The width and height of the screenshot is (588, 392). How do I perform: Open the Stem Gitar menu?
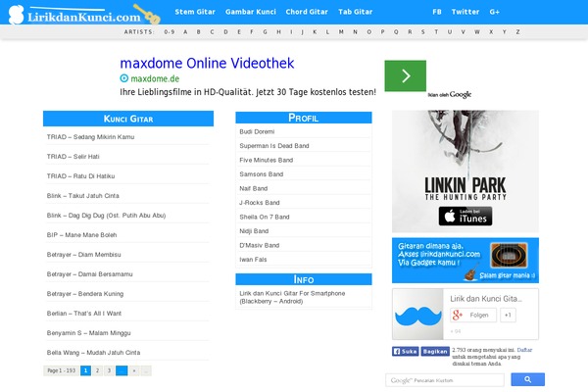(195, 12)
